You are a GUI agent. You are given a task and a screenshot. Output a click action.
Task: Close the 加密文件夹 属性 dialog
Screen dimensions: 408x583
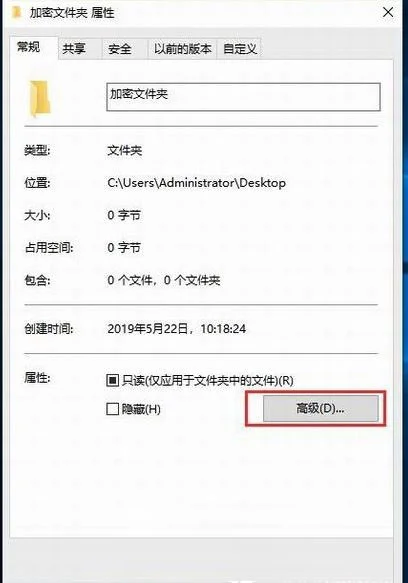click(x=388, y=13)
